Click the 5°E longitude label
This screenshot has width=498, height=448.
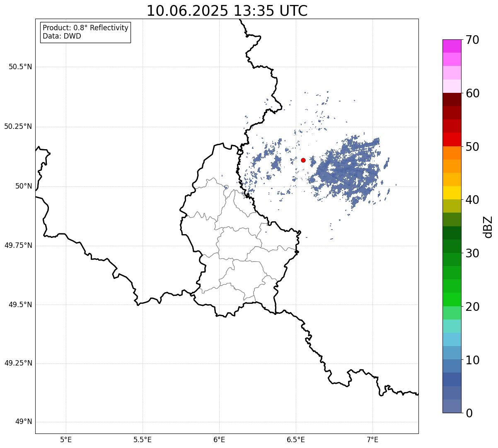click(66, 439)
